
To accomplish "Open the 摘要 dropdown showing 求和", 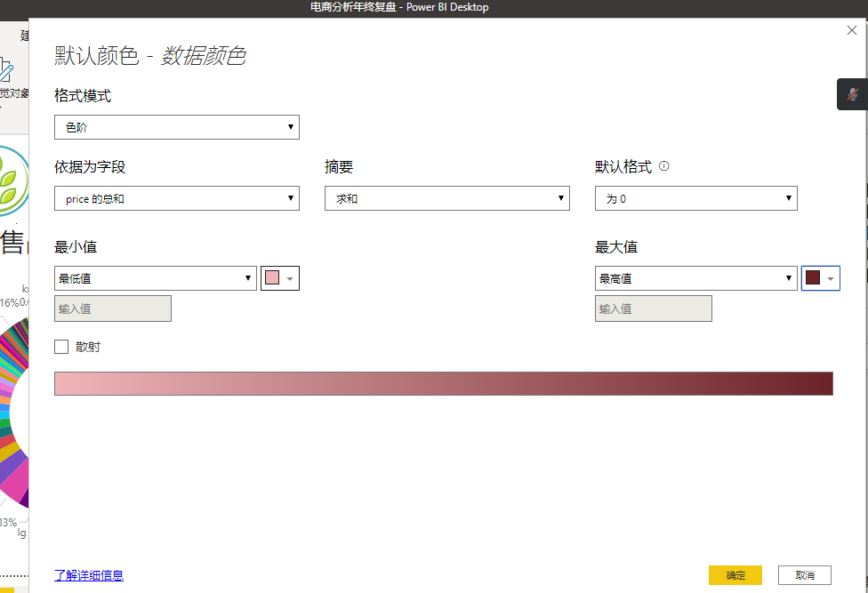I will (446, 198).
